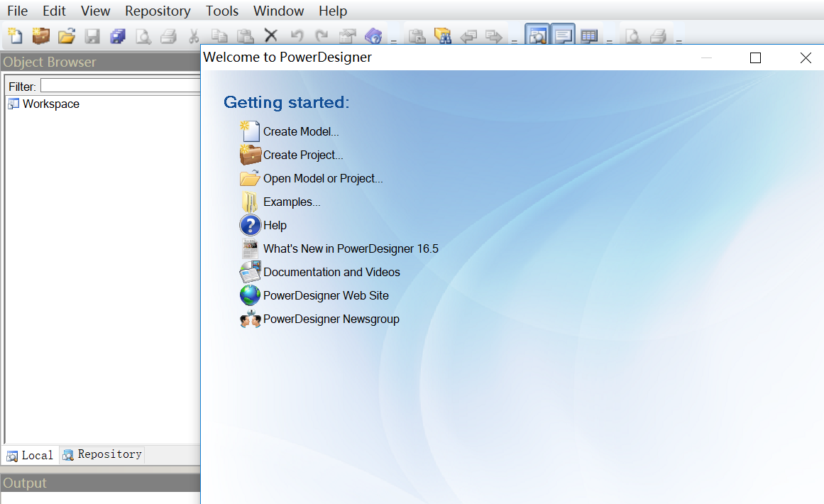Click the Open folder toolbar icon
The height and width of the screenshot is (504, 824).
tap(67, 35)
